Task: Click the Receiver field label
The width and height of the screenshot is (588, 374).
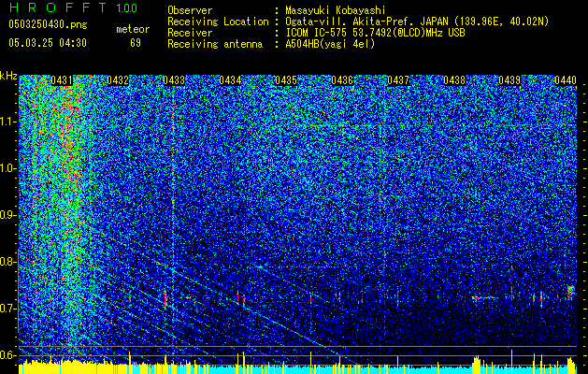Action: (190, 33)
